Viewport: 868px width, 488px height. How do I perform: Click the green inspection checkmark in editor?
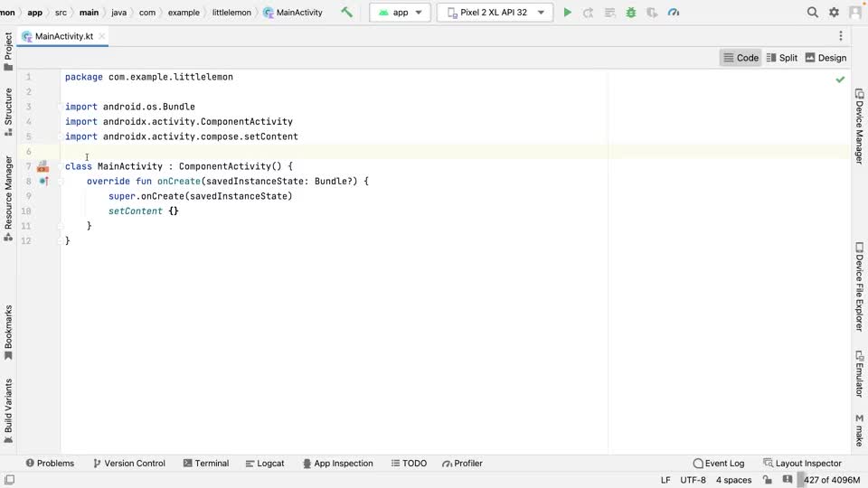pyautogui.click(x=840, y=80)
